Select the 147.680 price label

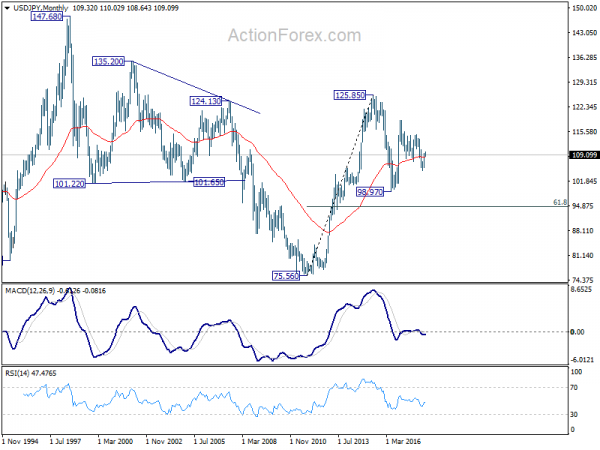pos(47,16)
